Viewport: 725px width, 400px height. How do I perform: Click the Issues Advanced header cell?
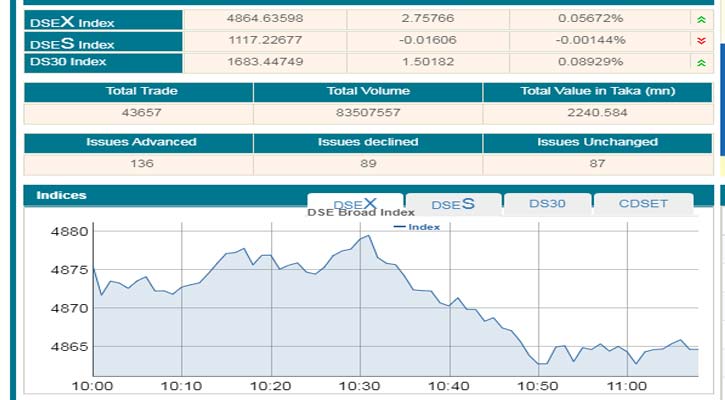pyautogui.click(x=138, y=142)
